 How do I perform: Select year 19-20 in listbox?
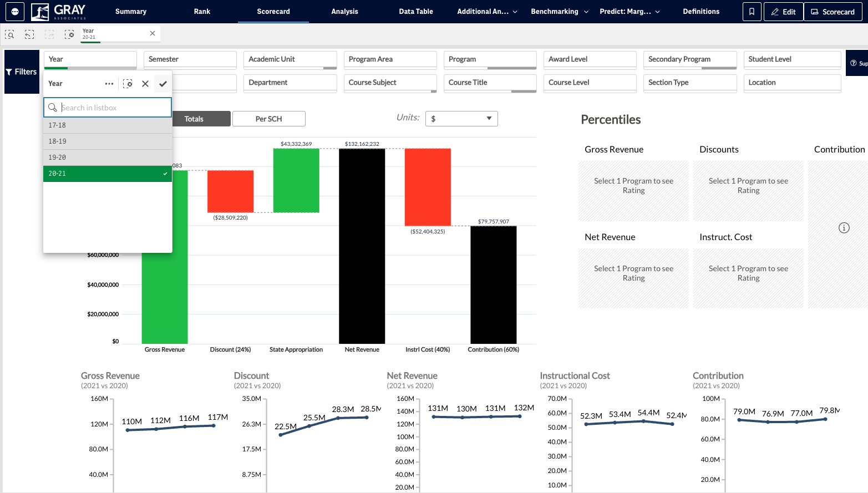pos(108,157)
